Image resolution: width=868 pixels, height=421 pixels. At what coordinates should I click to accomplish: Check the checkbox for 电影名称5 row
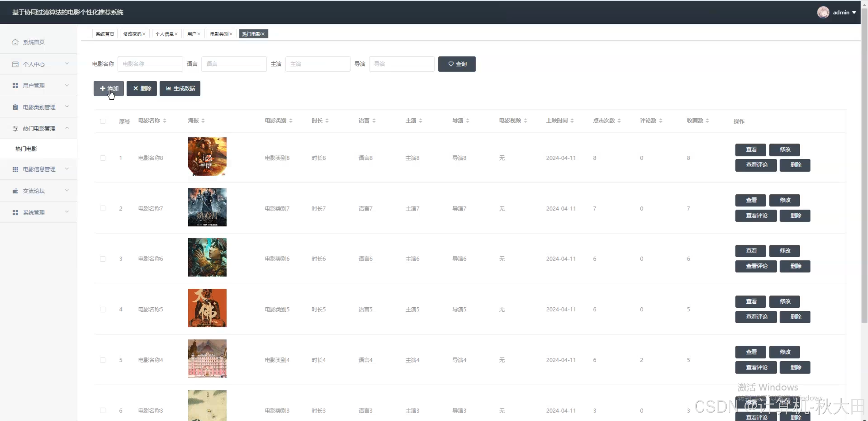(x=103, y=309)
